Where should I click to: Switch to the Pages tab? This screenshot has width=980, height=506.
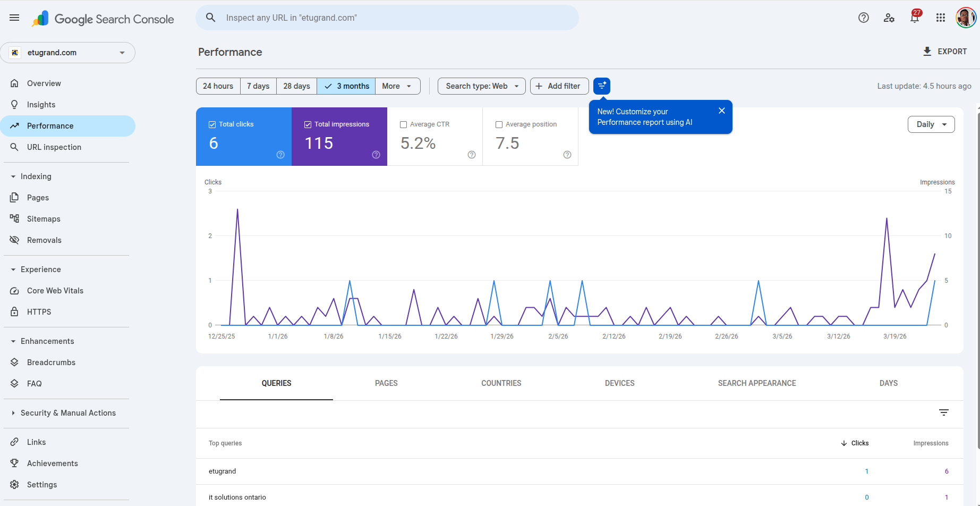(386, 383)
